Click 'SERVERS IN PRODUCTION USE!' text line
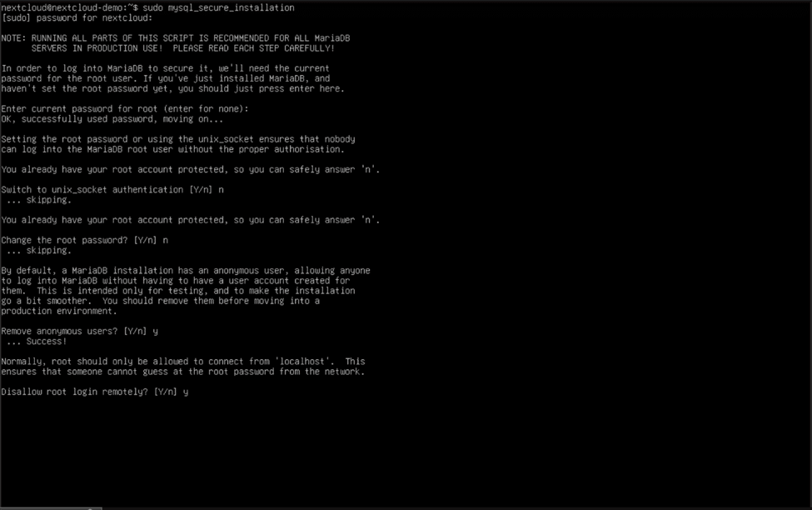 pos(182,48)
